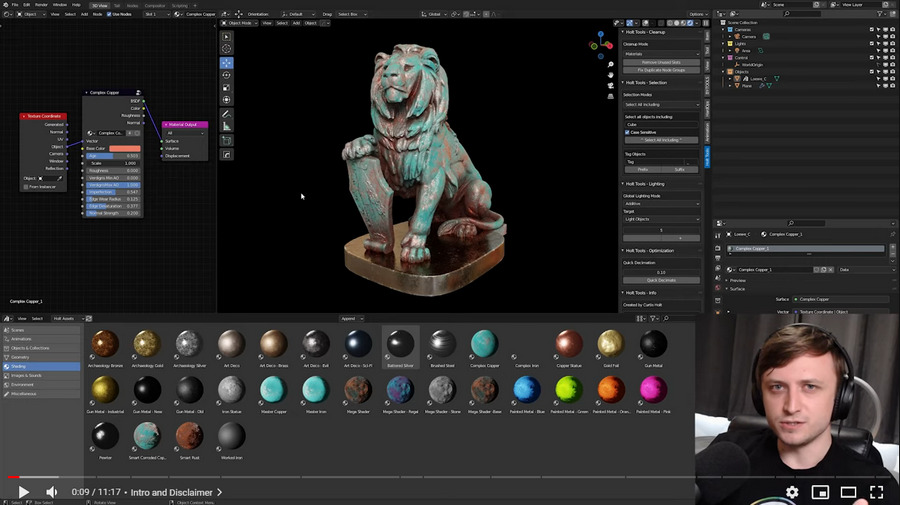The height and width of the screenshot is (505, 900).
Task: Activate the Cursor tool in viewport toolbar
Action: [227, 48]
